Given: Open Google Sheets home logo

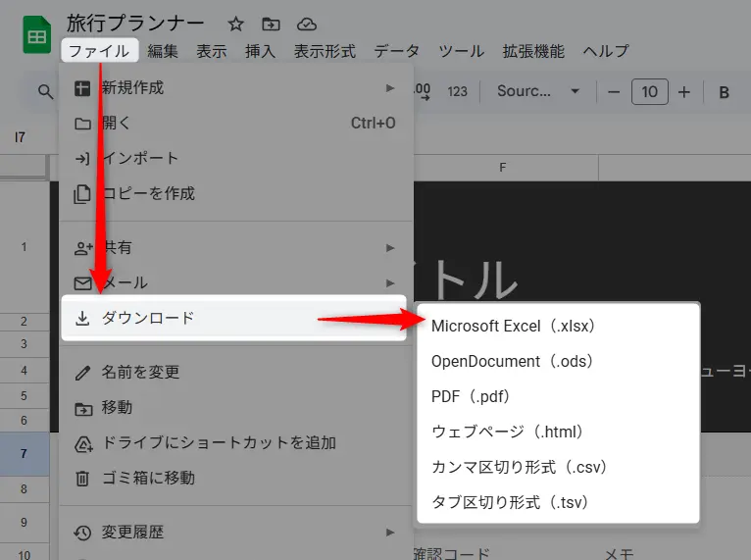Looking at the screenshot, I should 37,37.
